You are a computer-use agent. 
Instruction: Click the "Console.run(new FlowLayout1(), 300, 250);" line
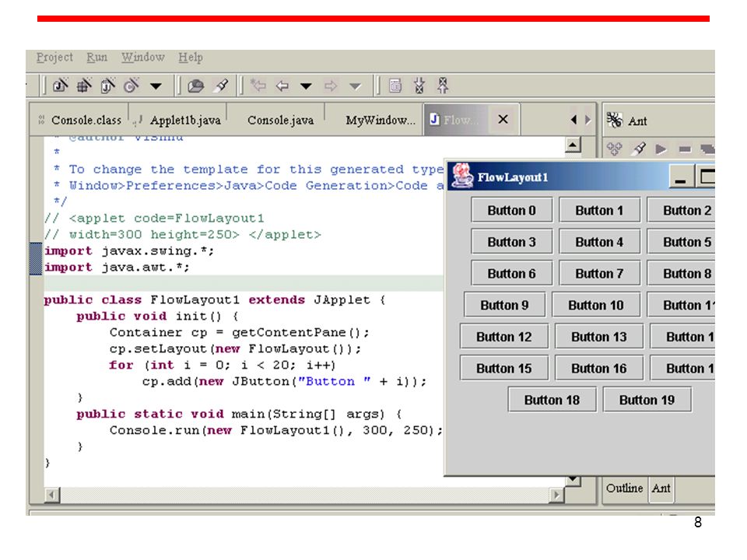click(275, 430)
